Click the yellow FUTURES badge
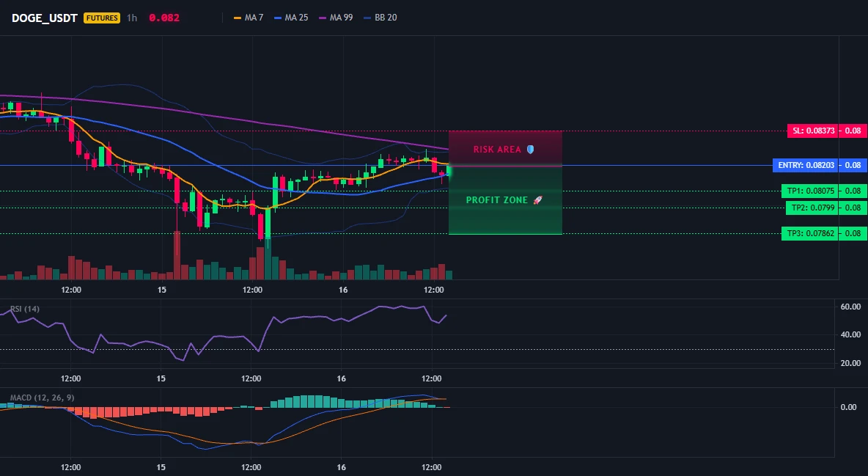Viewport: 868px width, 476px height. [x=102, y=18]
